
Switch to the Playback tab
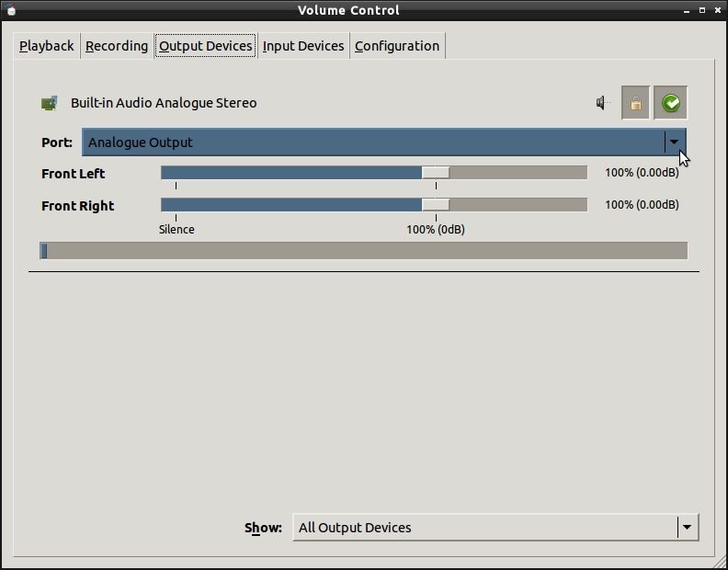click(47, 46)
